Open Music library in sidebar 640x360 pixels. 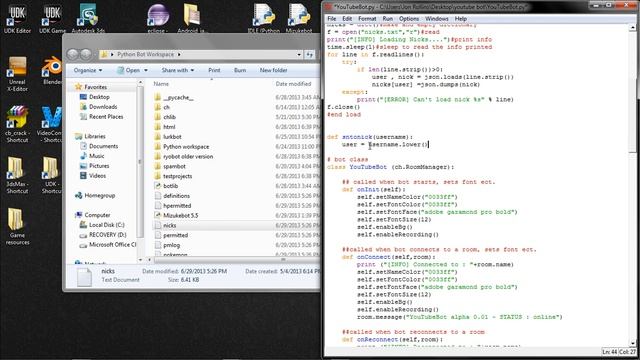click(96, 156)
